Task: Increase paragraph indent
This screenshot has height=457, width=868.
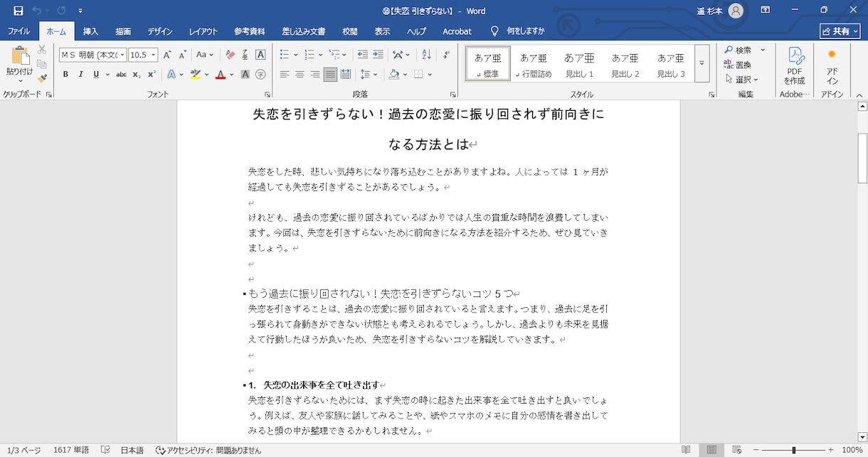Action: (378, 55)
